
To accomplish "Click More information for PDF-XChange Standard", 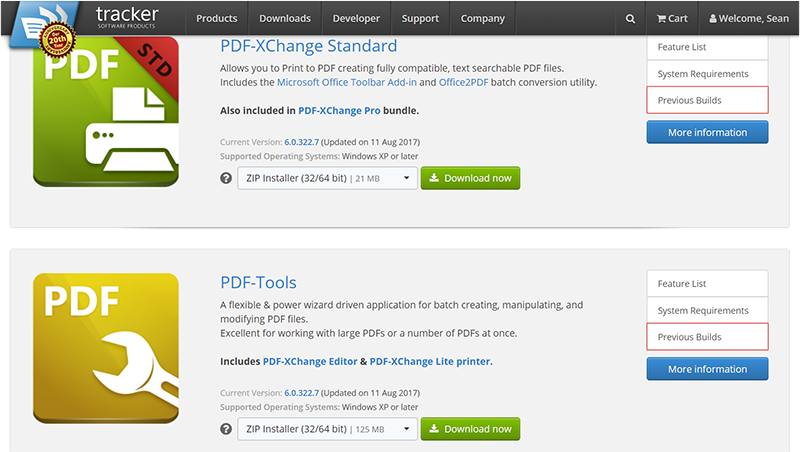I will coord(707,132).
